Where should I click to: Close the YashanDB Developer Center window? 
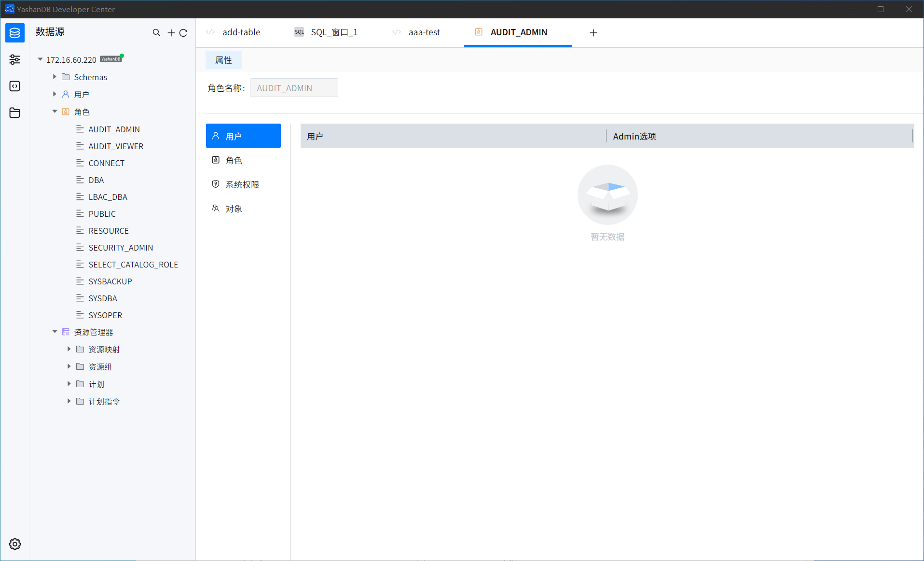click(x=909, y=9)
